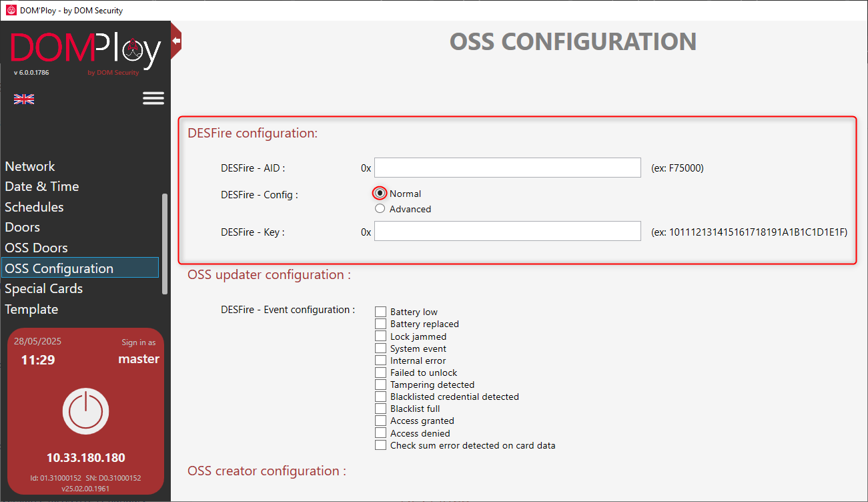The height and width of the screenshot is (502, 868).
Task: Enable the Battery low event checkbox
Action: pos(380,312)
